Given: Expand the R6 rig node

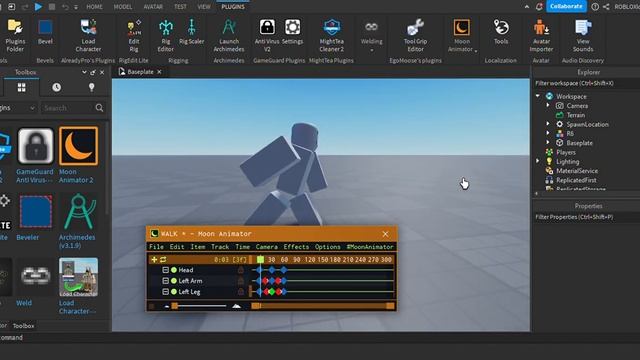Looking at the screenshot, I should pos(548,133).
